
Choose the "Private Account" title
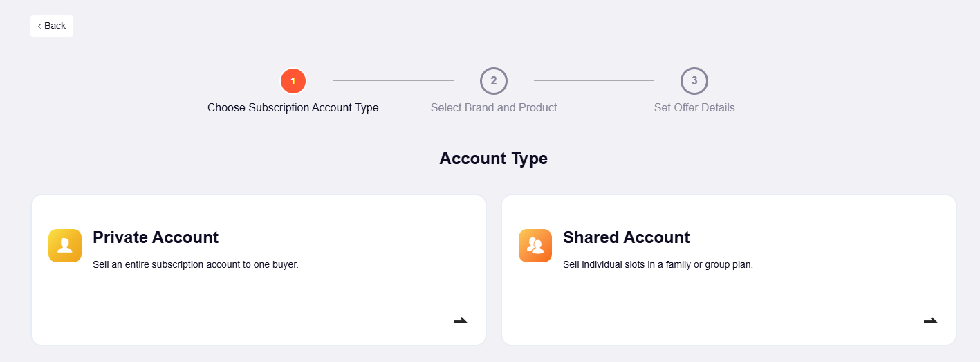click(156, 237)
